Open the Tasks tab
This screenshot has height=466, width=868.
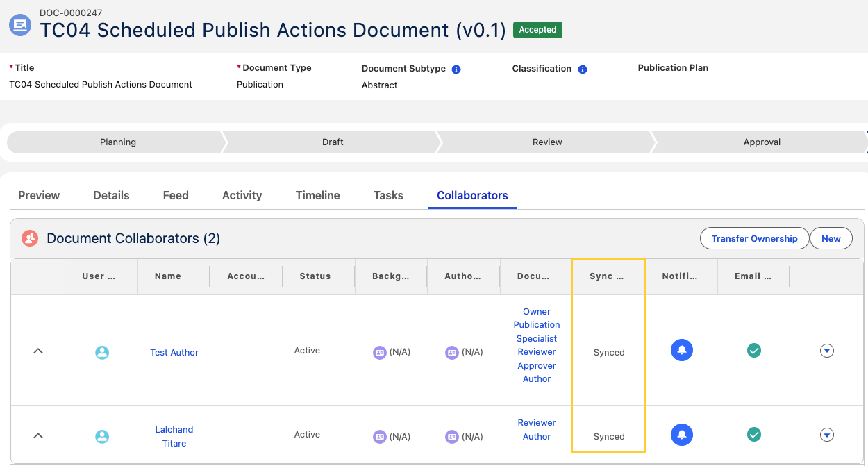388,195
